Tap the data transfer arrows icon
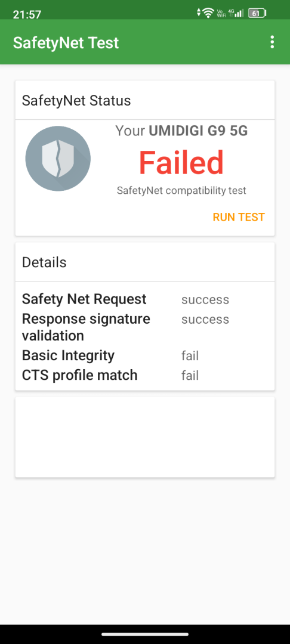This screenshot has width=290, height=644. tap(199, 13)
